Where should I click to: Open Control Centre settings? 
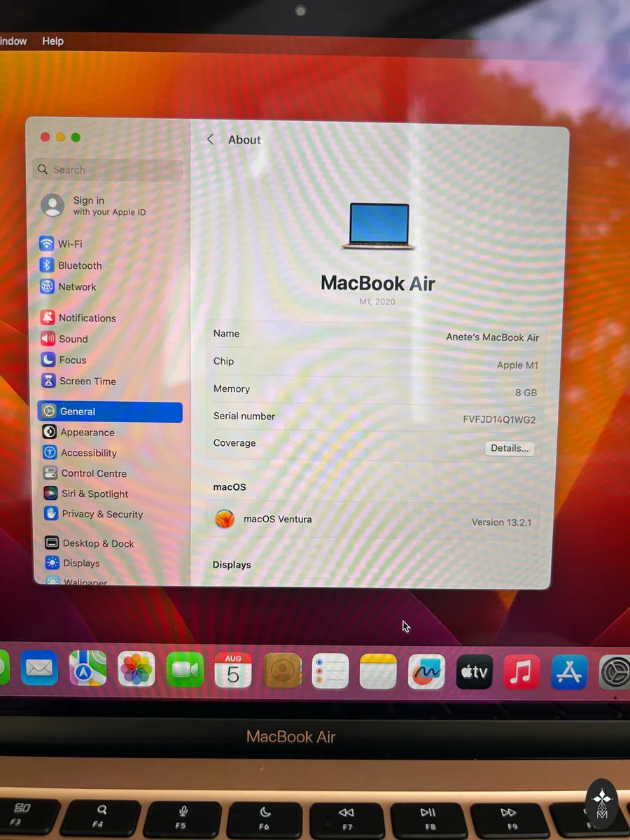(x=84, y=473)
